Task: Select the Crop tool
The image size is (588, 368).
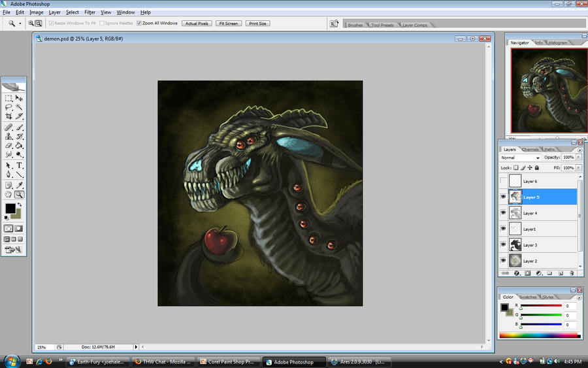Action: click(x=8, y=116)
